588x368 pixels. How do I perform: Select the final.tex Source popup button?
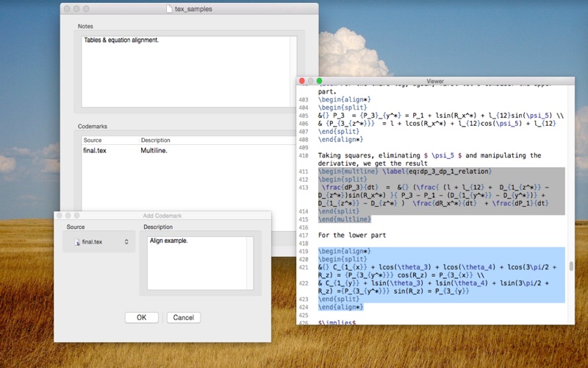[101, 242]
